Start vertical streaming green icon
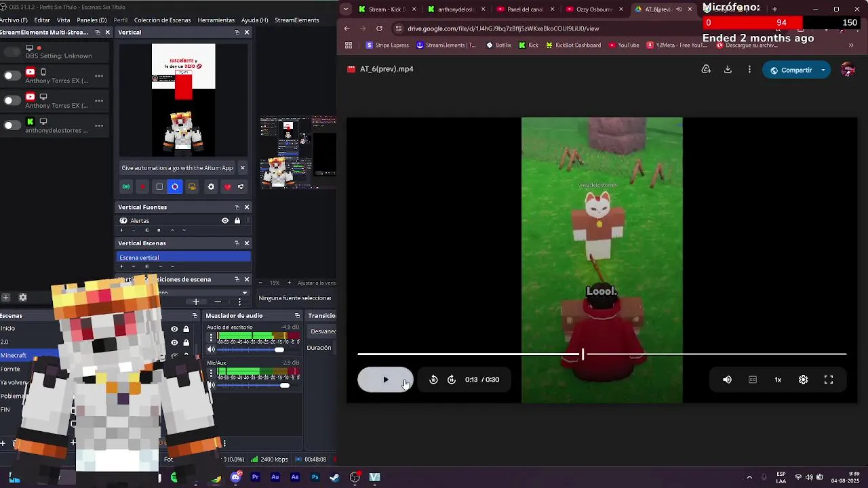This screenshot has width=868, height=488. point(126,187)
